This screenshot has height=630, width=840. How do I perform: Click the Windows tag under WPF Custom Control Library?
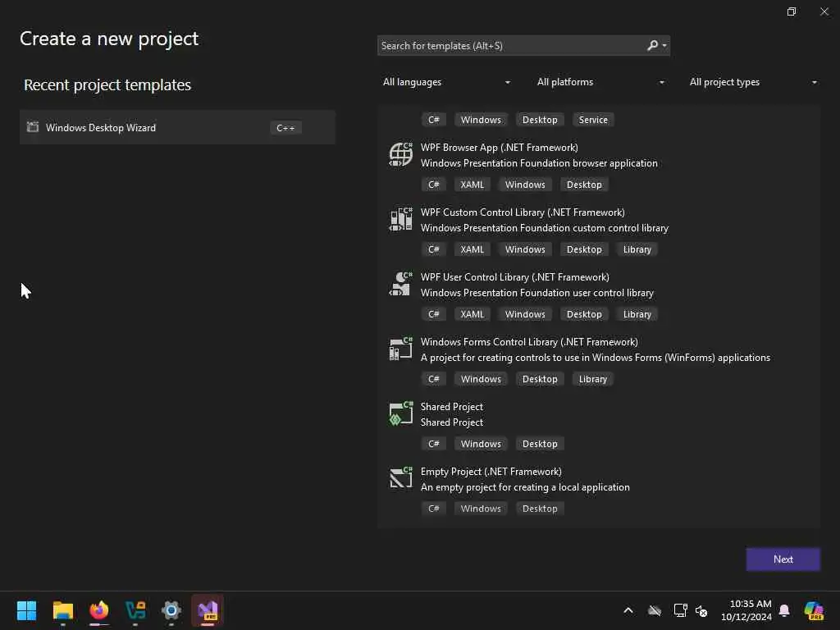tap(525, 249)
